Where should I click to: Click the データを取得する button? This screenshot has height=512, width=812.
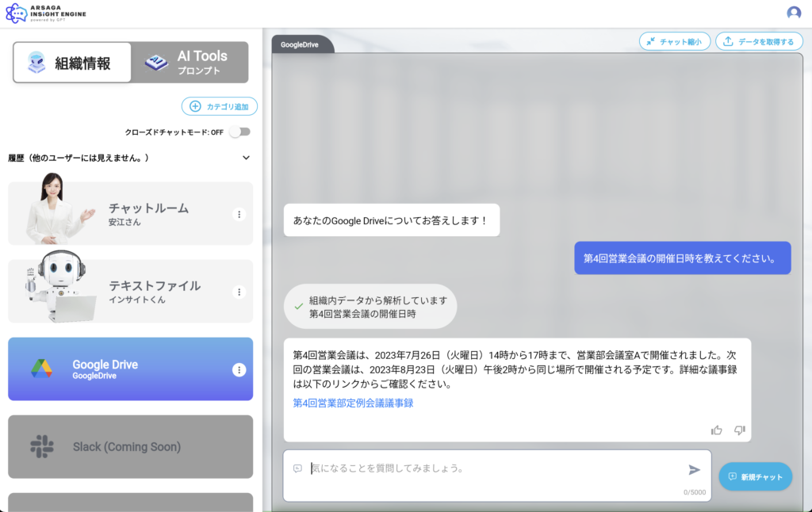tap(759, 41)
